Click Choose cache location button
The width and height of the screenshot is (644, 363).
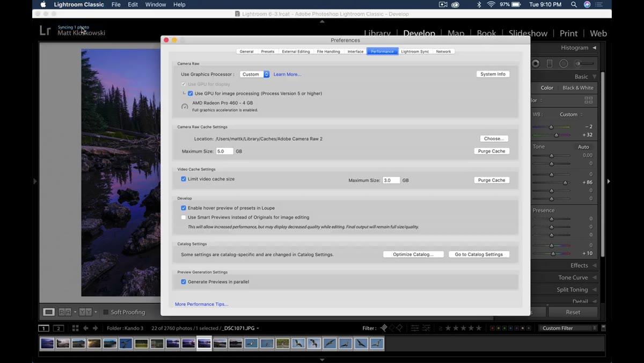[x=494, y=139]
